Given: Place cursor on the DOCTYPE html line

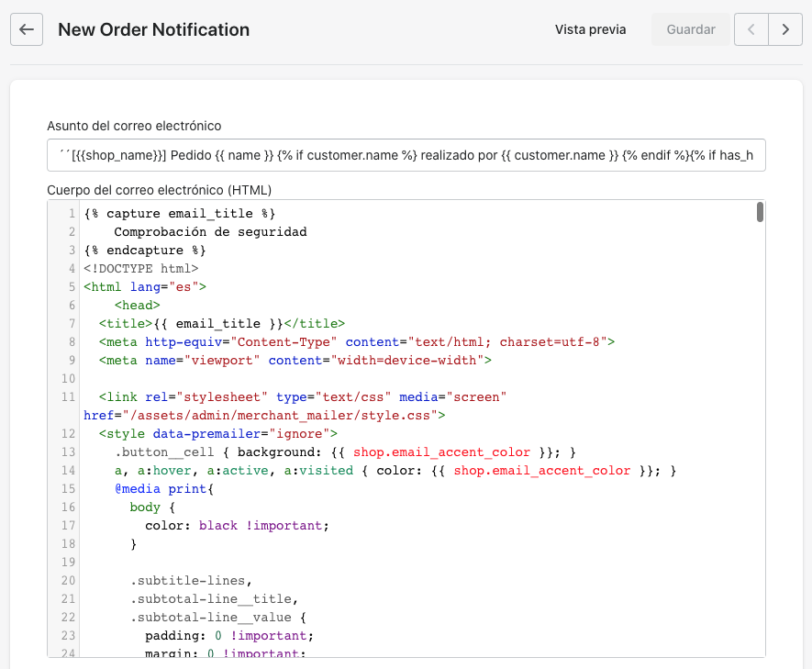Looking at the screenshot, I should pyautogui.click(x=140, y=269).
